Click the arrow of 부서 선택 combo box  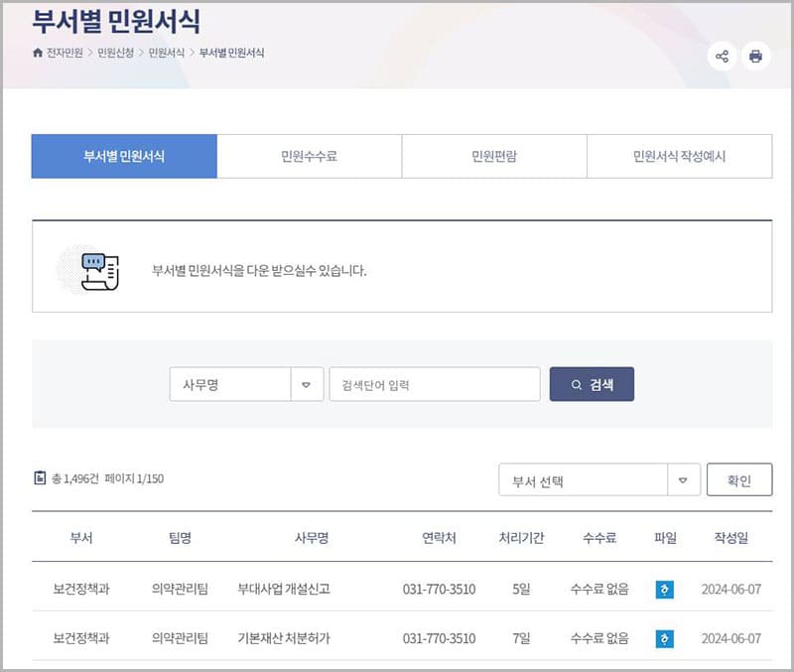683,480
